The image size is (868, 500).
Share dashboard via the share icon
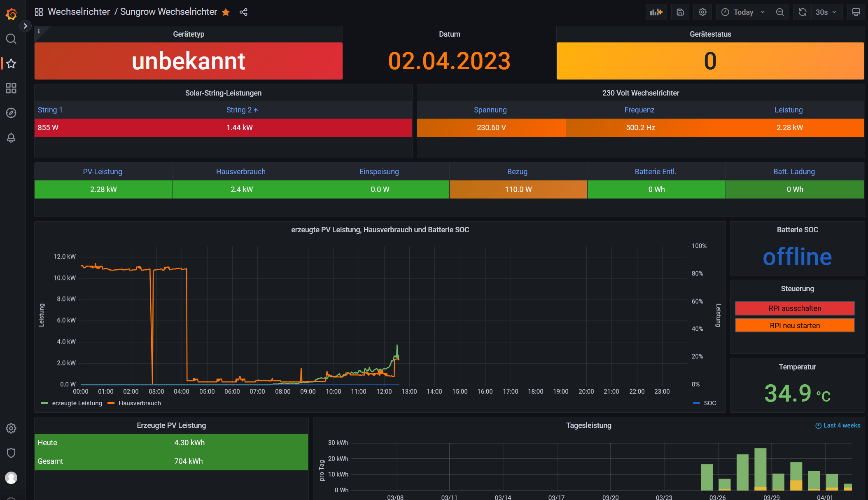pos(243,12)
